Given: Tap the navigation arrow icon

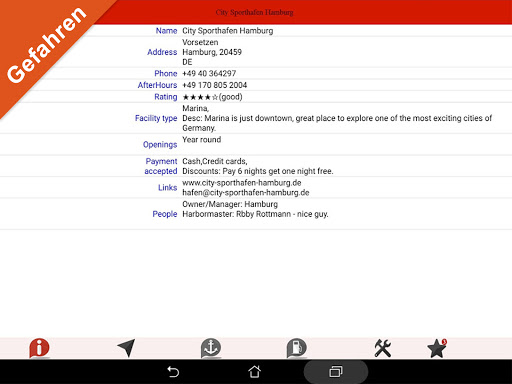Looking at the screenshot, I should point(126,348).
